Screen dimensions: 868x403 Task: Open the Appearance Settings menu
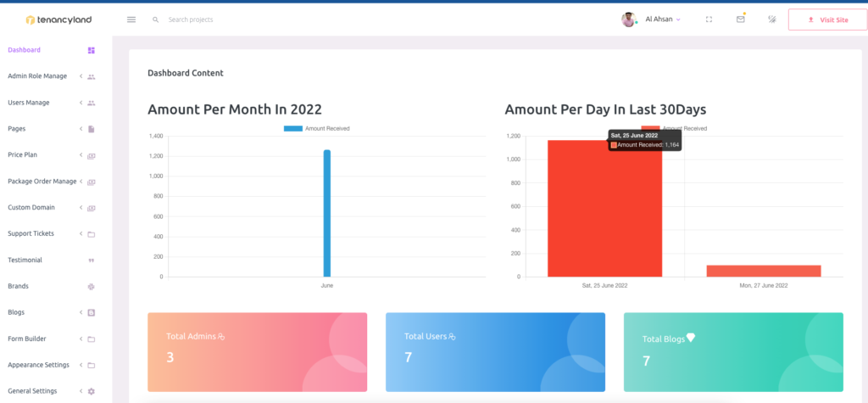39,365
